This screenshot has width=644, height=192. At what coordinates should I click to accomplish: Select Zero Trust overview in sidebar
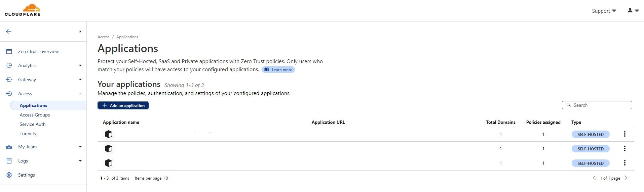click(x=38, y=51)
